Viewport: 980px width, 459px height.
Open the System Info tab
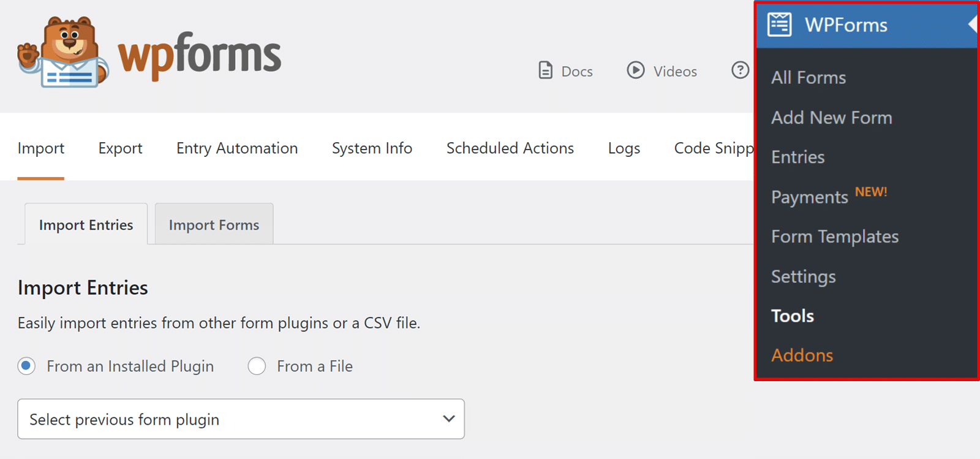click(x=372, y=148)
